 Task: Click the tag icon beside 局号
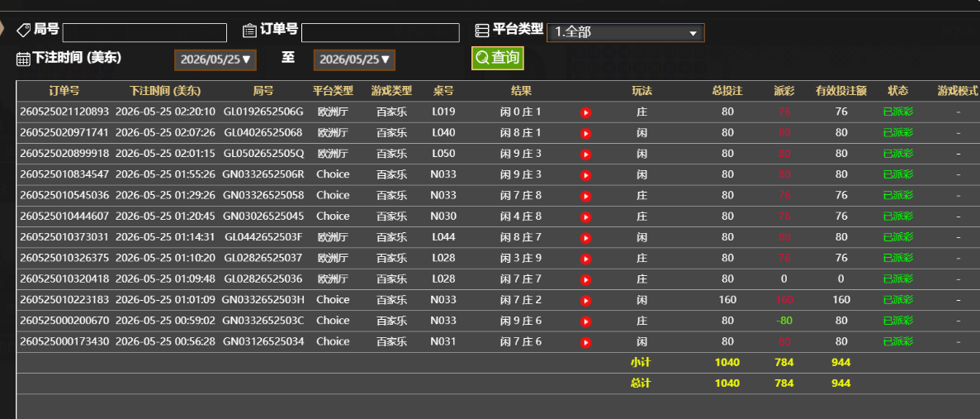(x=24, y=30)
